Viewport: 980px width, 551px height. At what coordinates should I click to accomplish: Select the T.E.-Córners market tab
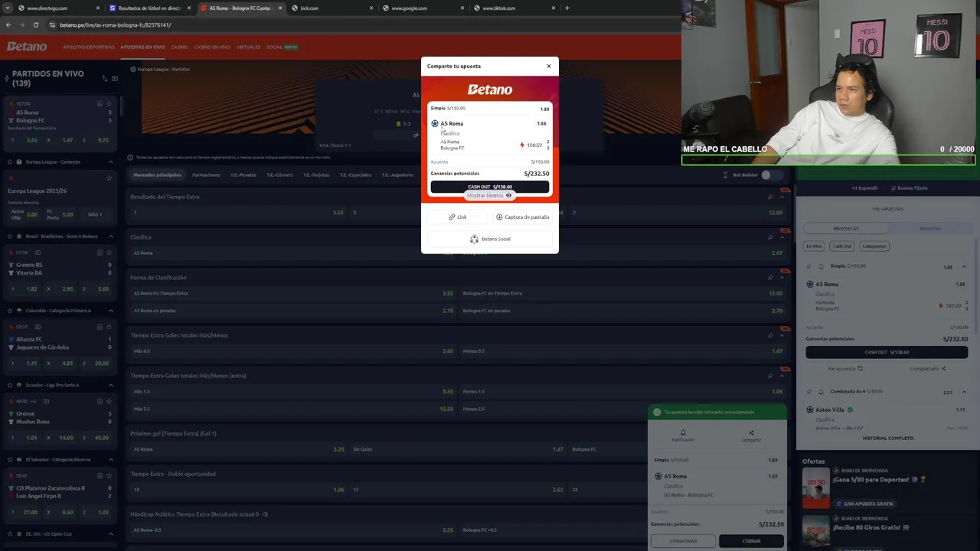pyautogui.click(x=279, y=174)
